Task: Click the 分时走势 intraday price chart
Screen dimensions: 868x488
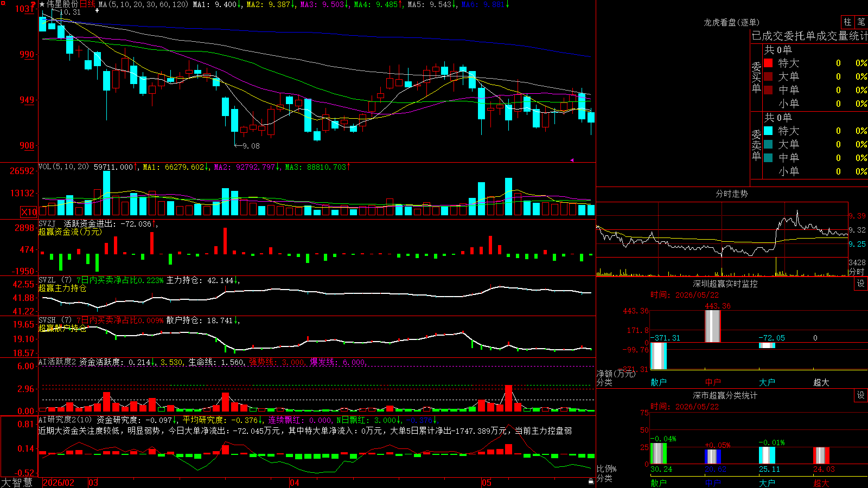Action: click(722, 230)
